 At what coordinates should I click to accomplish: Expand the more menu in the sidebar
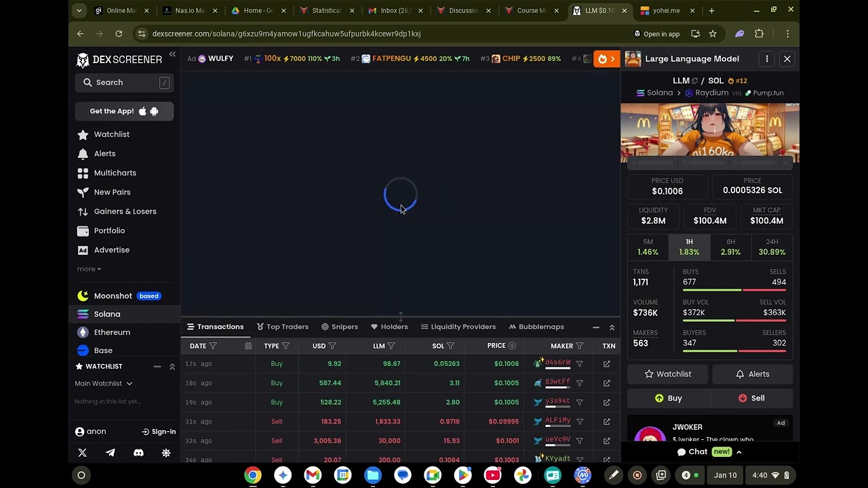point(89,269)
